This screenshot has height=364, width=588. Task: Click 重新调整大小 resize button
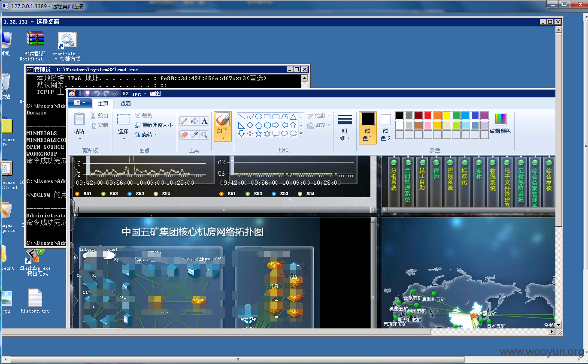[x=154, y=125]
